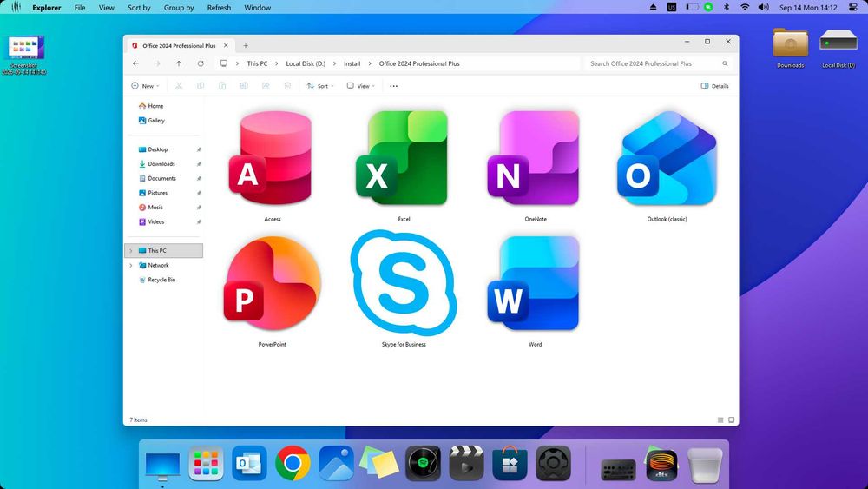Refresh the folder with reload icon
The width and height of the screenshot is (868, 489).
coord(201,63)
